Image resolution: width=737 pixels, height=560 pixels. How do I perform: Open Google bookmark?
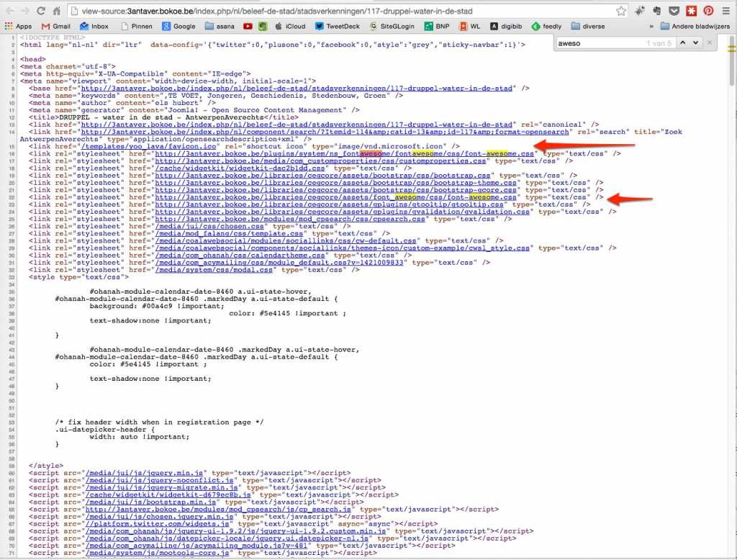click(178, 27)
